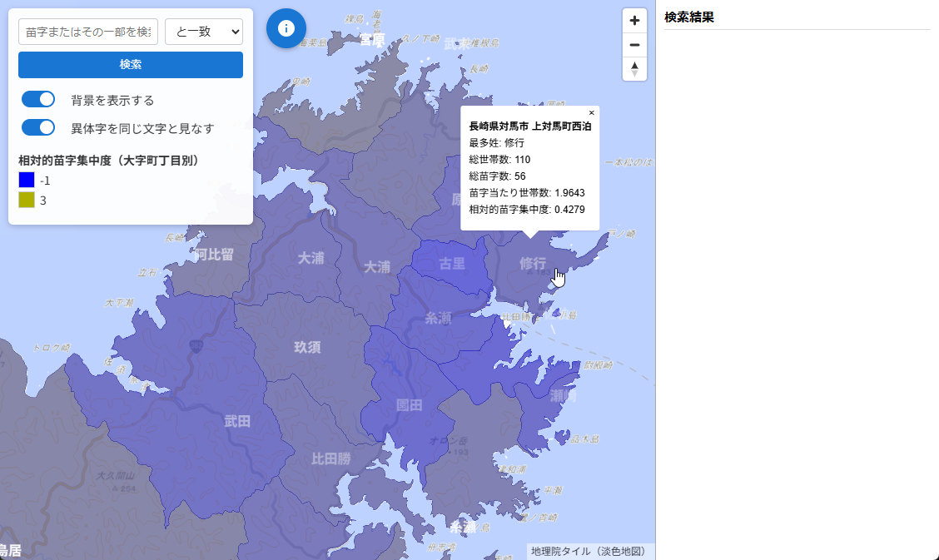Select the 瀬崎 map district
Image resolution: width=939 pixels, height=560 pixels.
coord(563,395)
